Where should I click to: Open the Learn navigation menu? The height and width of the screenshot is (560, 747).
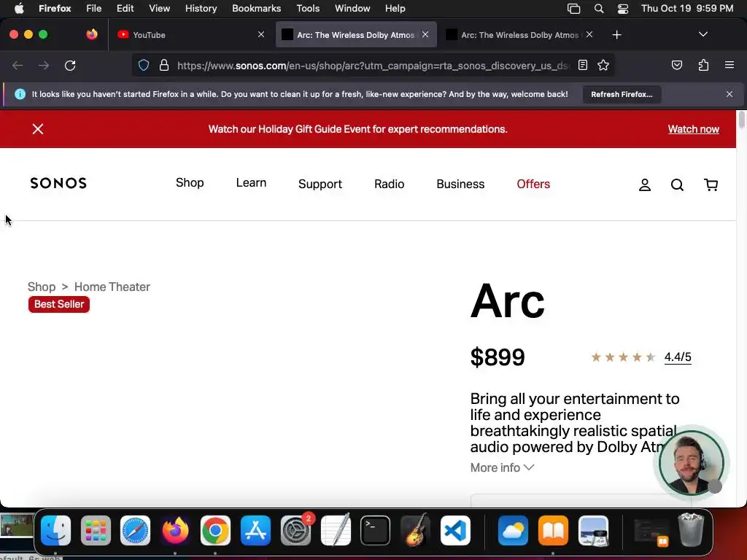coord(251,183)
